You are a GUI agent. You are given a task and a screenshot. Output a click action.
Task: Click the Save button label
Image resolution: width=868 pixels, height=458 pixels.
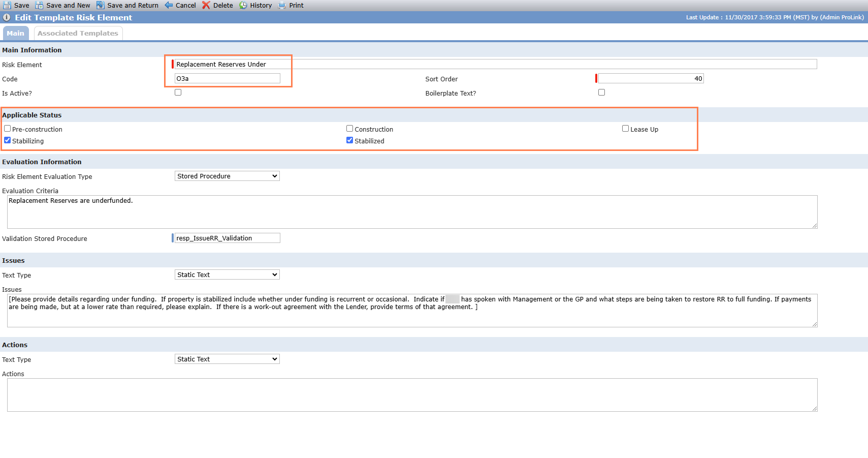tap(21, 5)
